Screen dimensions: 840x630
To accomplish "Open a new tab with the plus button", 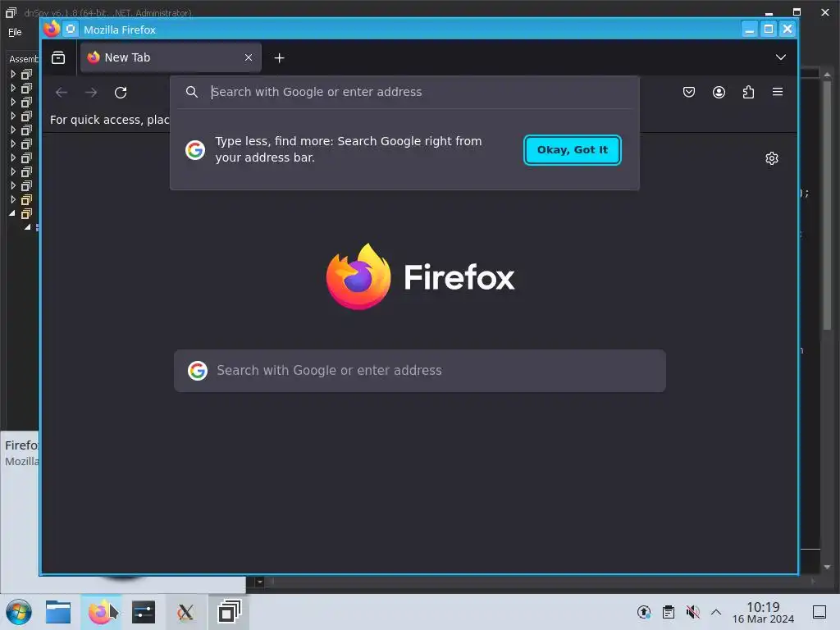I will point(279,58).
